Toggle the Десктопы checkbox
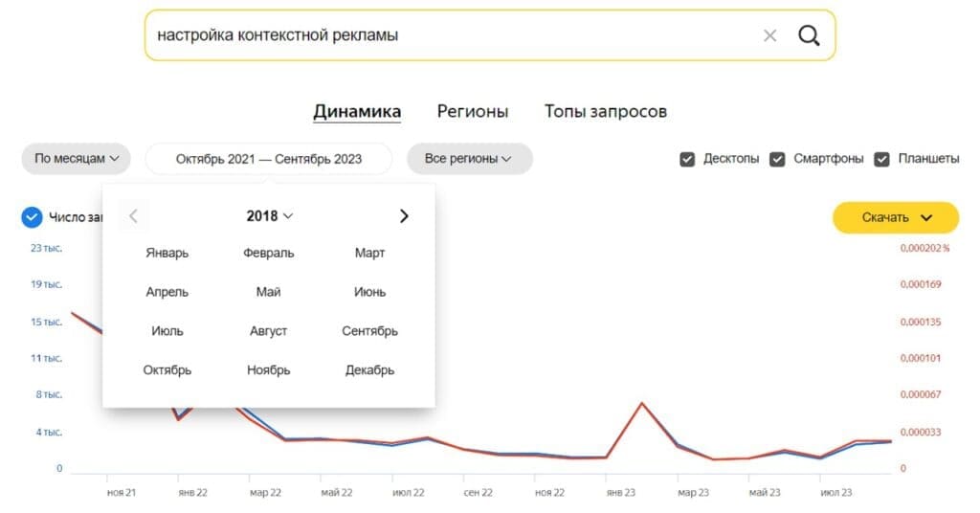Viewport: 980px width, 513px height. click(687, 159)
